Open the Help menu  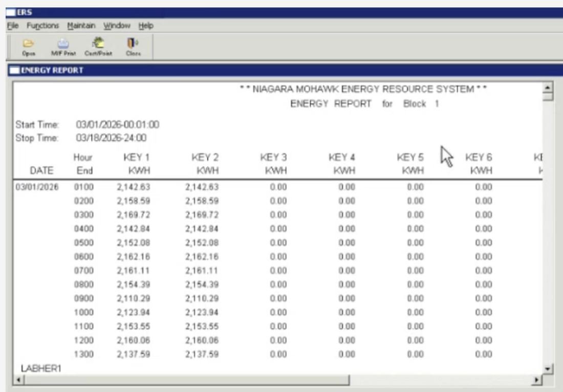[x=146, y=26]
